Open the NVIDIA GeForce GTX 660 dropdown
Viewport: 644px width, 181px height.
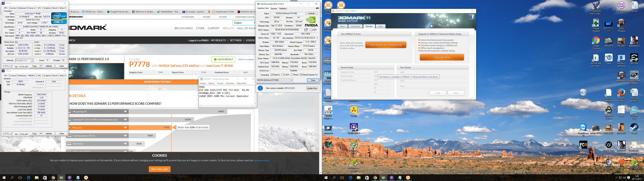275,80
